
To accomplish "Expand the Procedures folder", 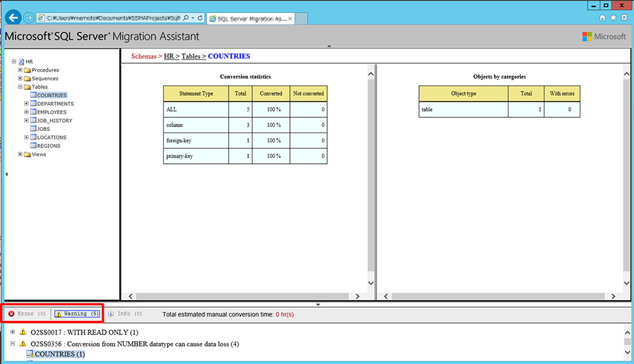I will (x=20, y=70).
